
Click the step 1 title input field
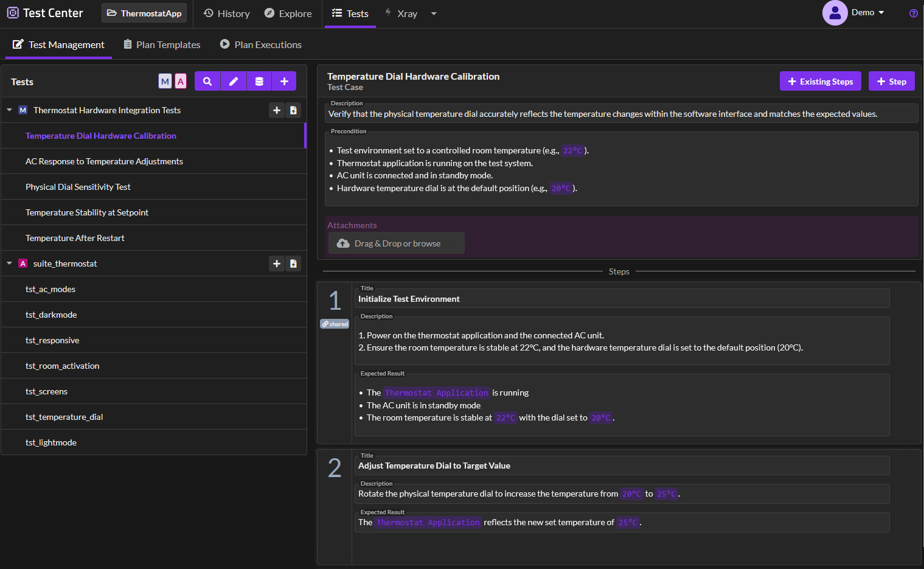(621, 299)
